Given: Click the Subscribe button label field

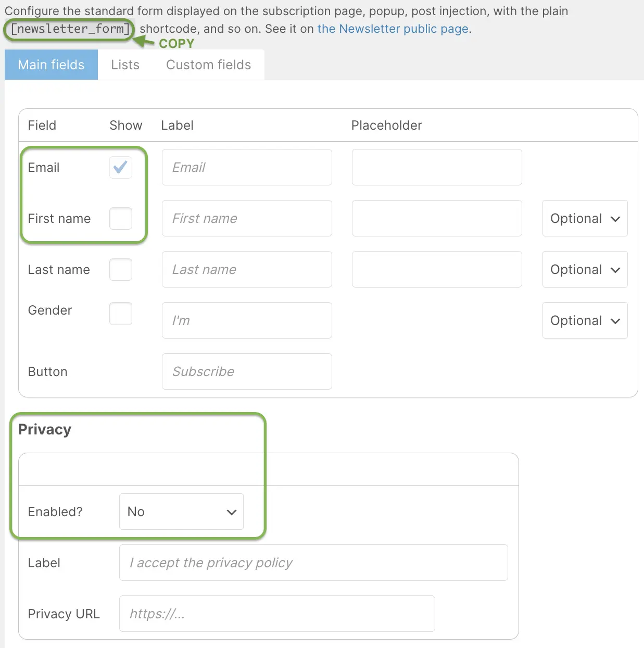Looking at the screenshot, I should tap(247, 371).
